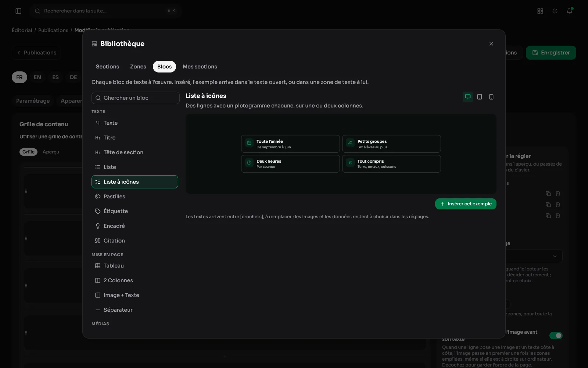The height and width of the screenshot is (368, 588).
Task: Select the Liste à icônes block
Action: 135,182
